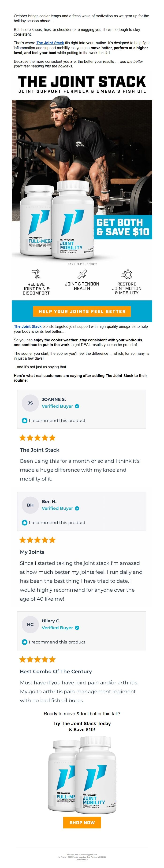Click thumbs-up icon in Hilary's review
This screenshot has height=868, width=164.
[25, 642]
